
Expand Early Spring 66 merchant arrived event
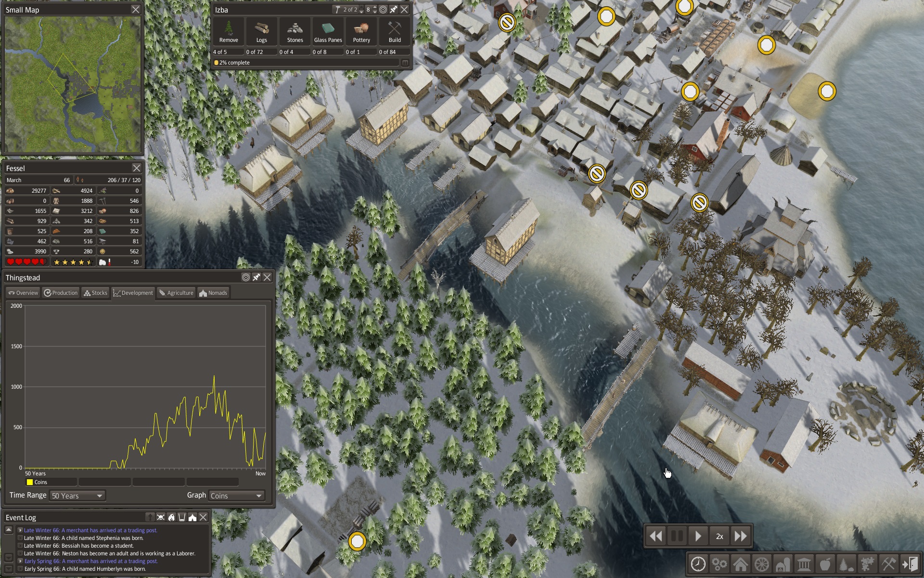coord(20,561)
